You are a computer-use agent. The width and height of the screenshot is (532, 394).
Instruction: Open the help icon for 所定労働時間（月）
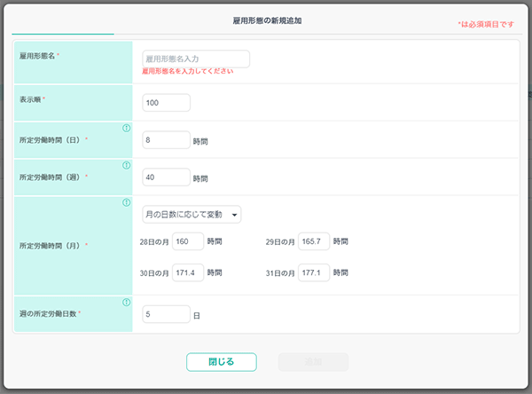(x=126, y=202)
